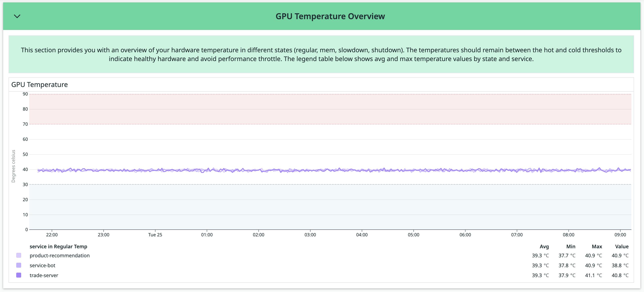The height and width of the screenshot is (292, 644).
Task: Click the Max column header to sort
Action: 597,246
